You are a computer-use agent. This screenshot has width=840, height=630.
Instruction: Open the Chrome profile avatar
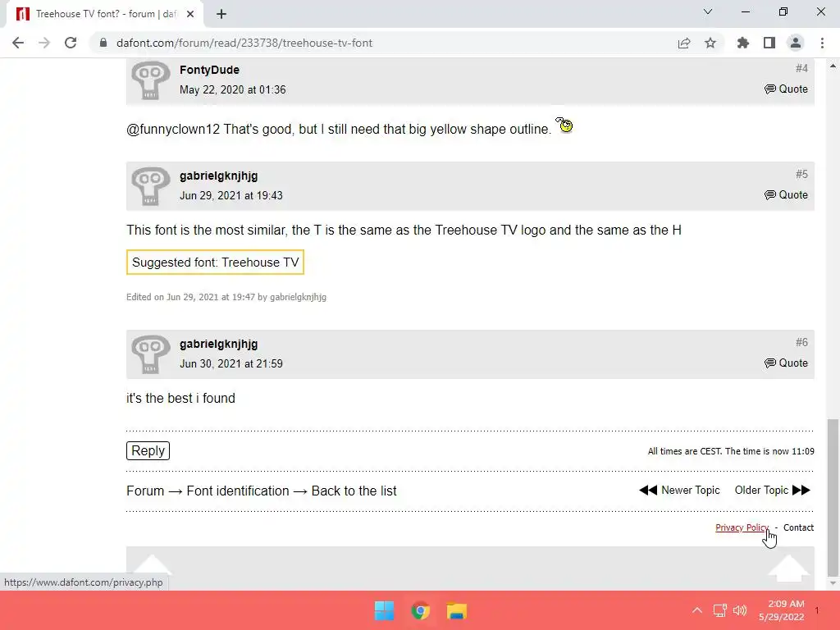(x=796, y=43)
